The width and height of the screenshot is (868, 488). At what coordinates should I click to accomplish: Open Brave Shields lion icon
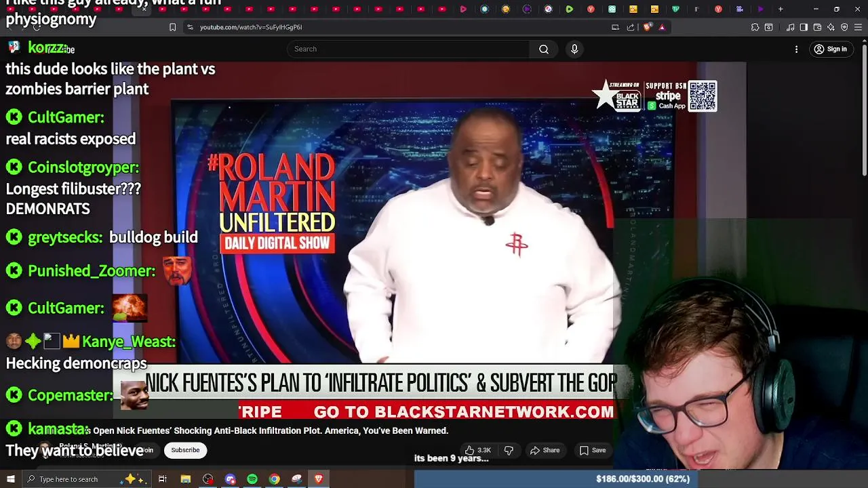coord(647,27)
